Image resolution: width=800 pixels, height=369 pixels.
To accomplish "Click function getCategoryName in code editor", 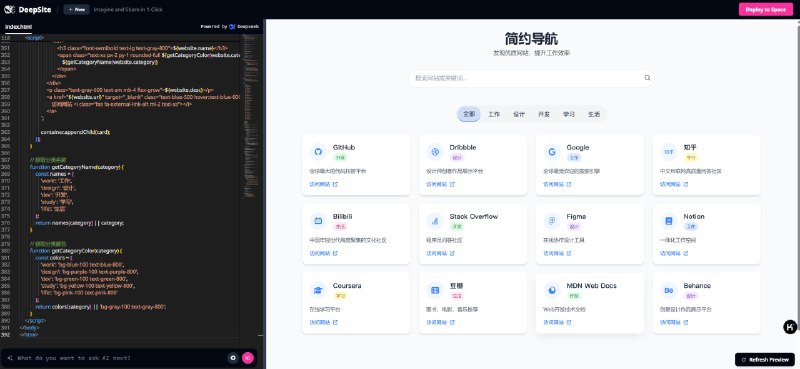I will [77, 167].
